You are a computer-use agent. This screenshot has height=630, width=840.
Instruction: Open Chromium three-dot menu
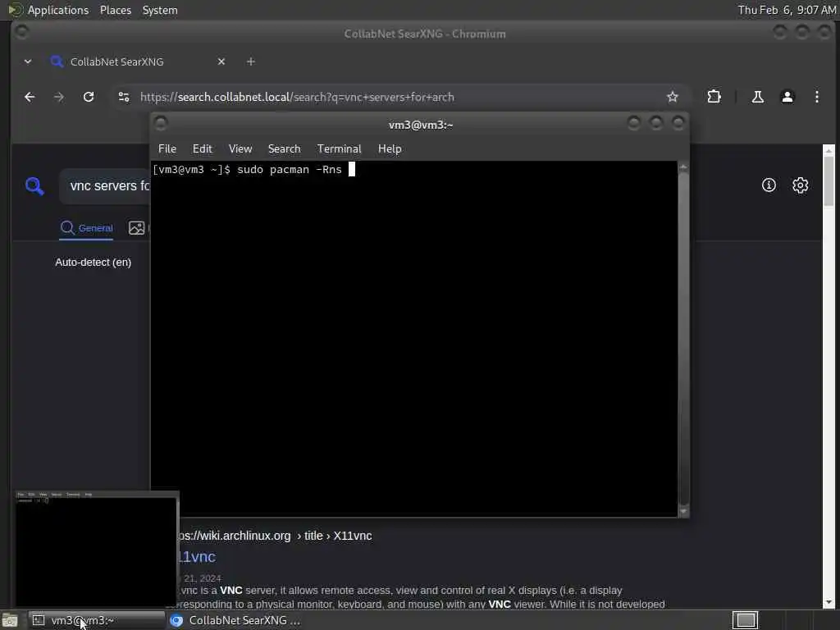pos(816,97)
